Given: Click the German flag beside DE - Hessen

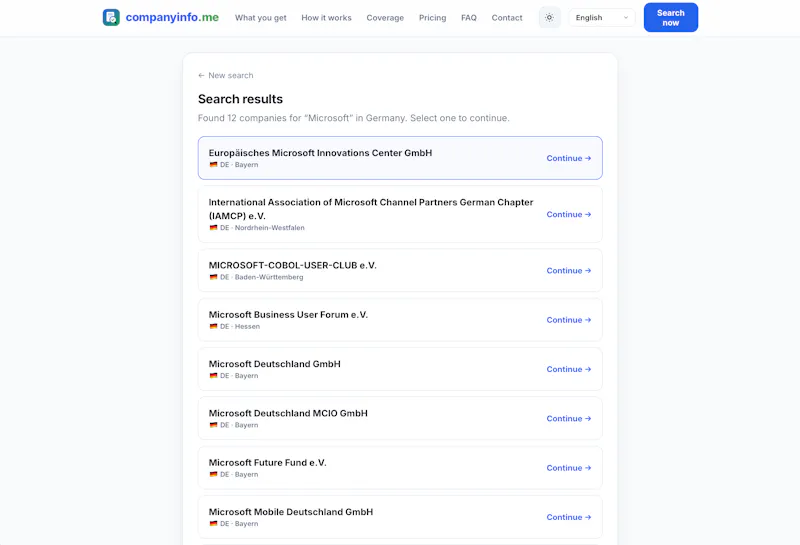Looking at the screenshot, I should tap(213, 327).
